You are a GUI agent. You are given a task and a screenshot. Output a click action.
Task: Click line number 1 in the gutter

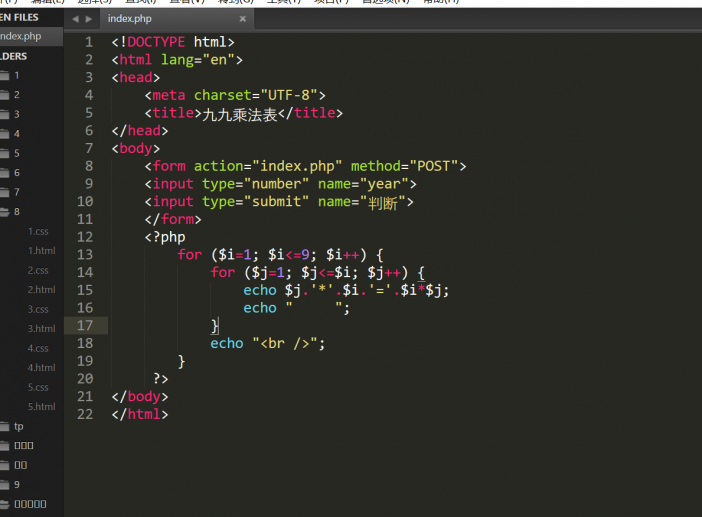[x=89, y=42]
